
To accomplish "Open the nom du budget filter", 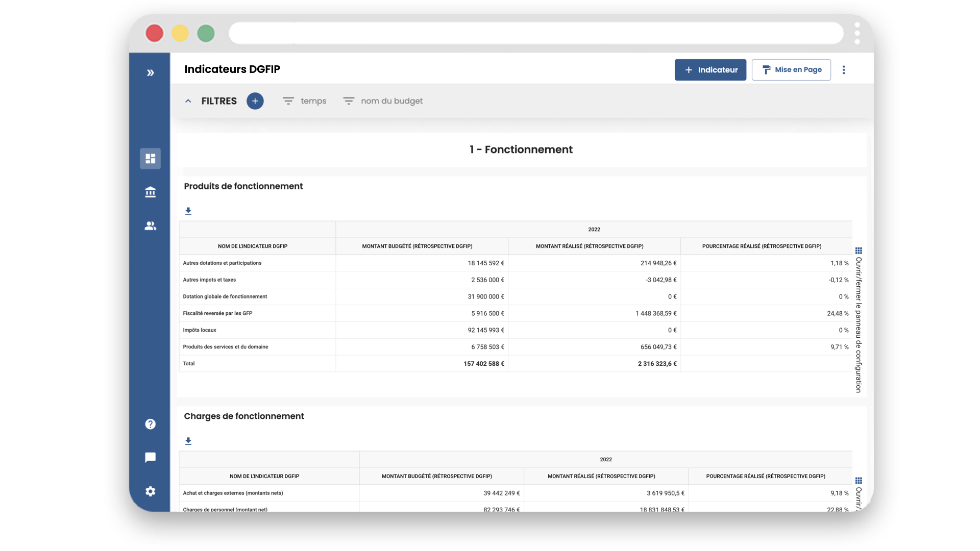I will coord(382,101).
